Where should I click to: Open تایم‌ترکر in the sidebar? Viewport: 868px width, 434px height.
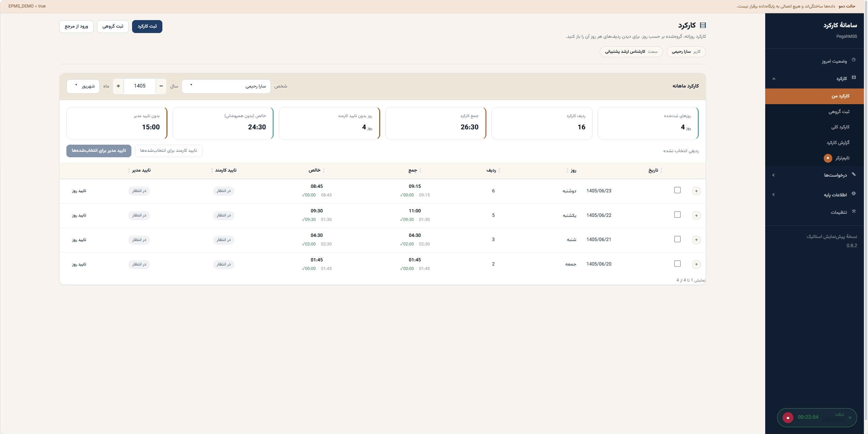815,158
